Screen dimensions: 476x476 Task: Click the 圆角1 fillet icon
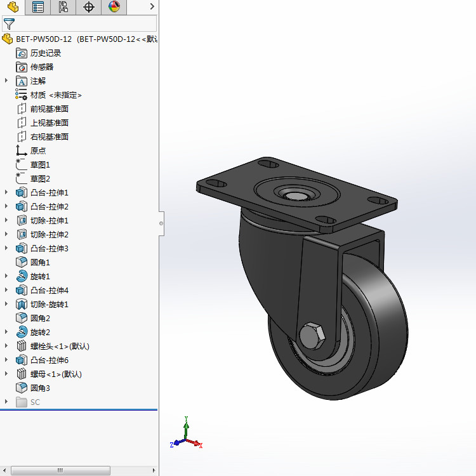[x=22, y=262]
